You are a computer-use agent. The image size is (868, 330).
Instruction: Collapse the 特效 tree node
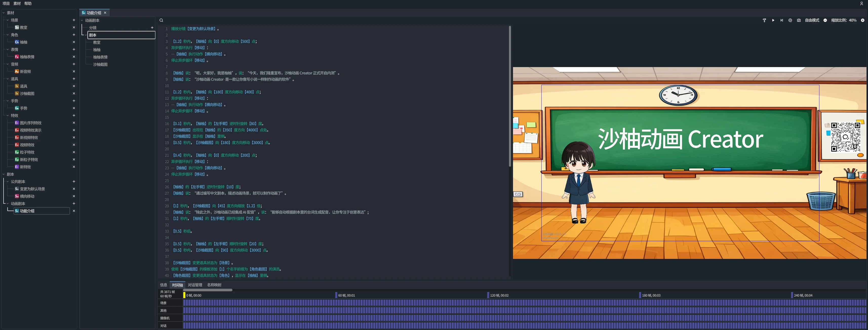8,115
